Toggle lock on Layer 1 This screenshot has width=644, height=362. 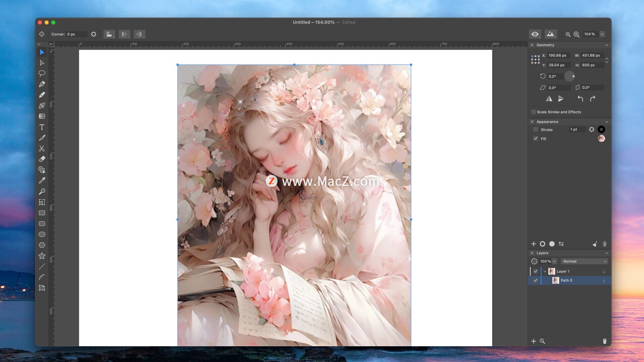click(604, 271)
